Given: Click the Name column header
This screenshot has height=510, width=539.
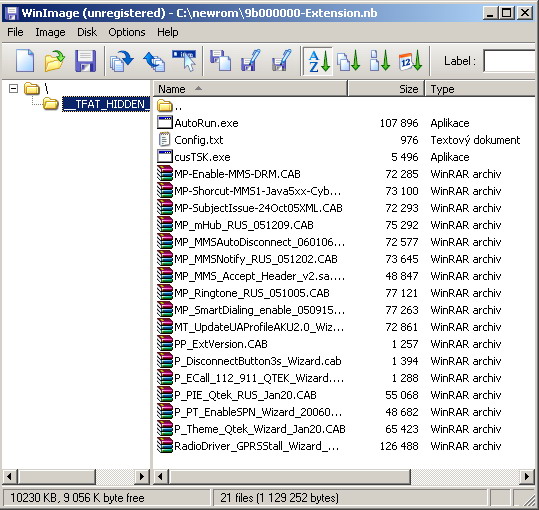Looking at the screenshot, I should (x=250, y=89).
